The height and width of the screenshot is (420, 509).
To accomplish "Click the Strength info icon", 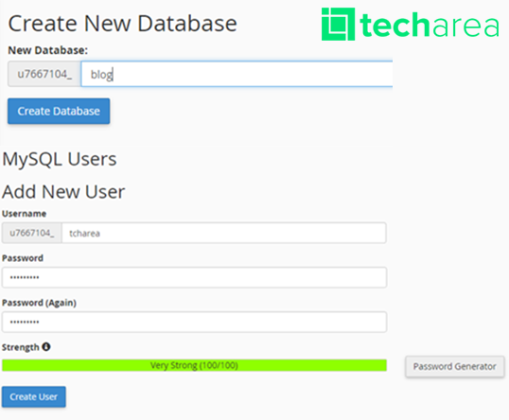I will pyautogui.click(x=46, y=346).
